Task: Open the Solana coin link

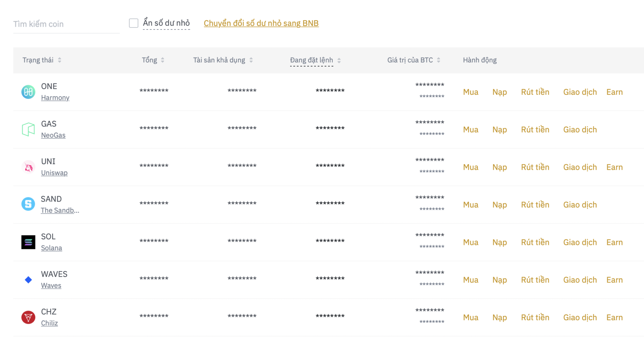Action: point(51,248)
